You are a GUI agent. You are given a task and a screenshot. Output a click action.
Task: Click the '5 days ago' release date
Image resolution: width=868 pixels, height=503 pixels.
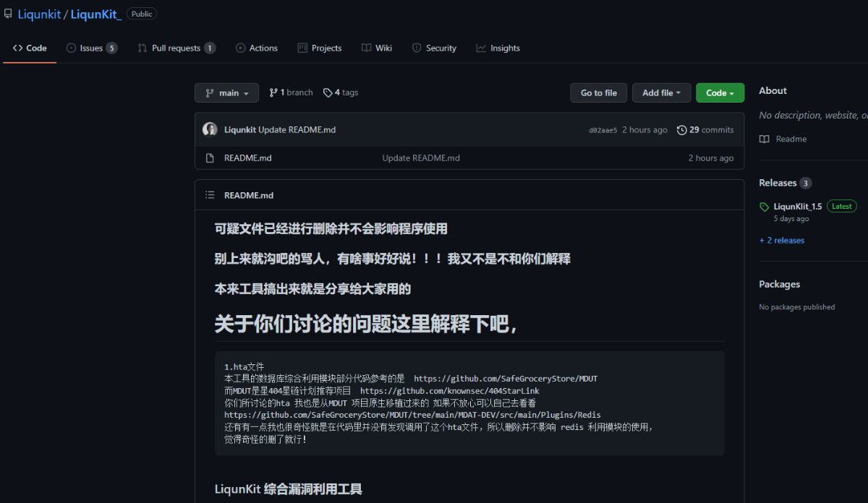tap(791, 218)
